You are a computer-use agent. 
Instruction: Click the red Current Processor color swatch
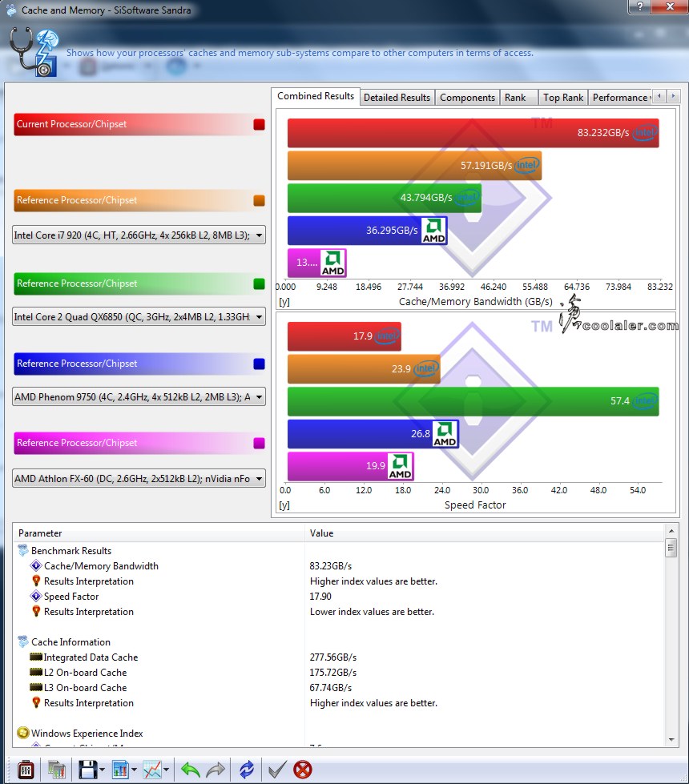(260, 124)
